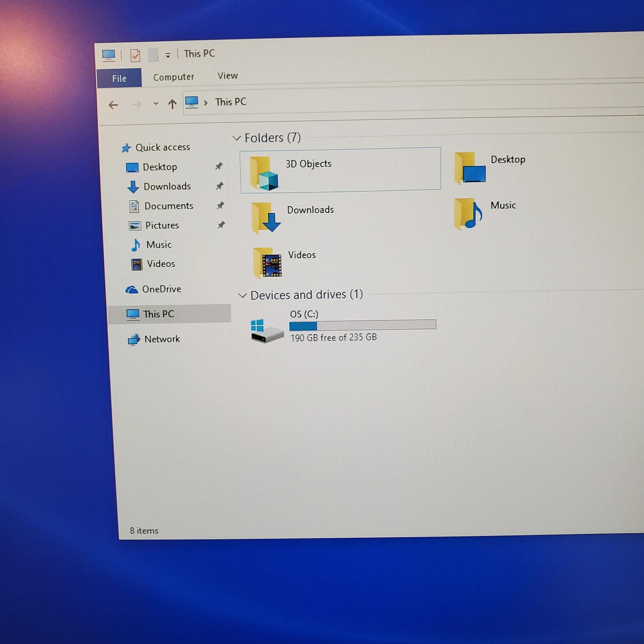Screen dimensions: 644x644
Task: Click the pin icon beside sidebar Desktop
Action: click(x=219, y=166)
